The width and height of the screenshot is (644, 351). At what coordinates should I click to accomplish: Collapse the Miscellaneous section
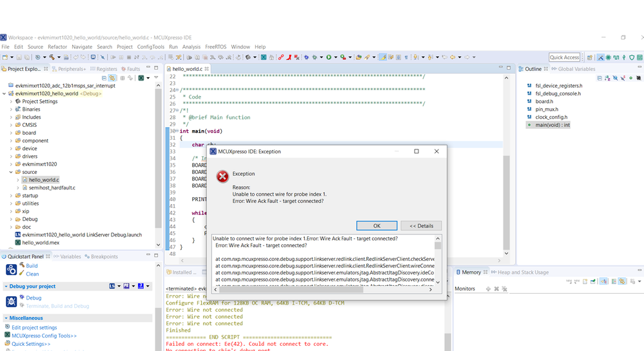[6, 318]
